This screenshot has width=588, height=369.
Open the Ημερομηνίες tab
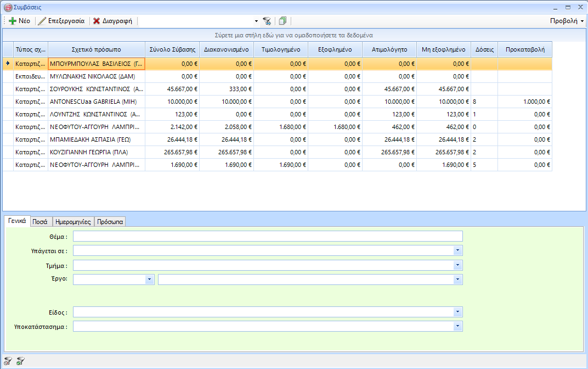(x=73, y=222)
